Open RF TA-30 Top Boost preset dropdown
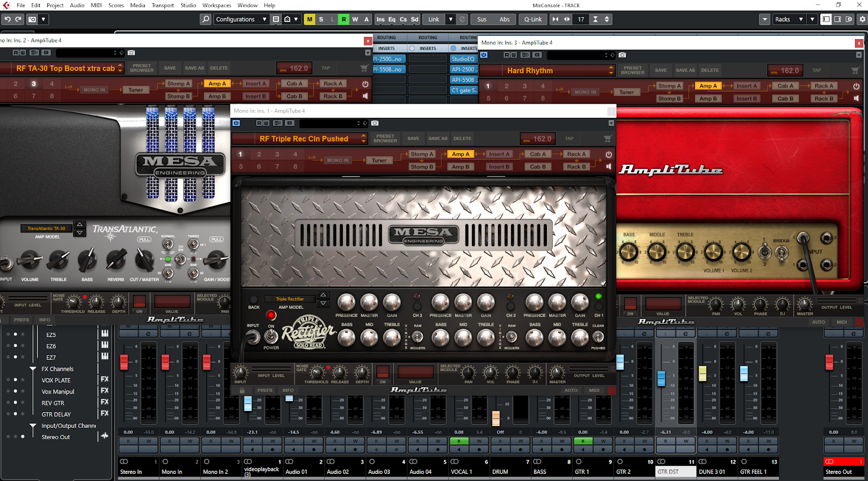The height and width of the screenshot is (481, 868). click(120, 68)
